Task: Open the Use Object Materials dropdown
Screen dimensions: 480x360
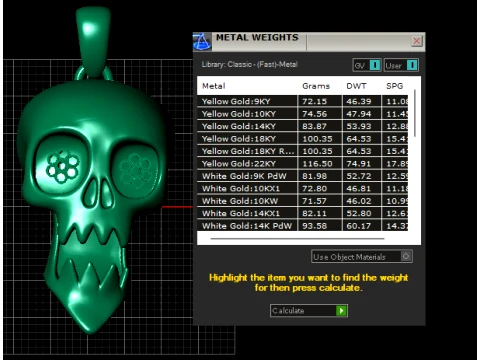Action: click(x=362, y=257)
